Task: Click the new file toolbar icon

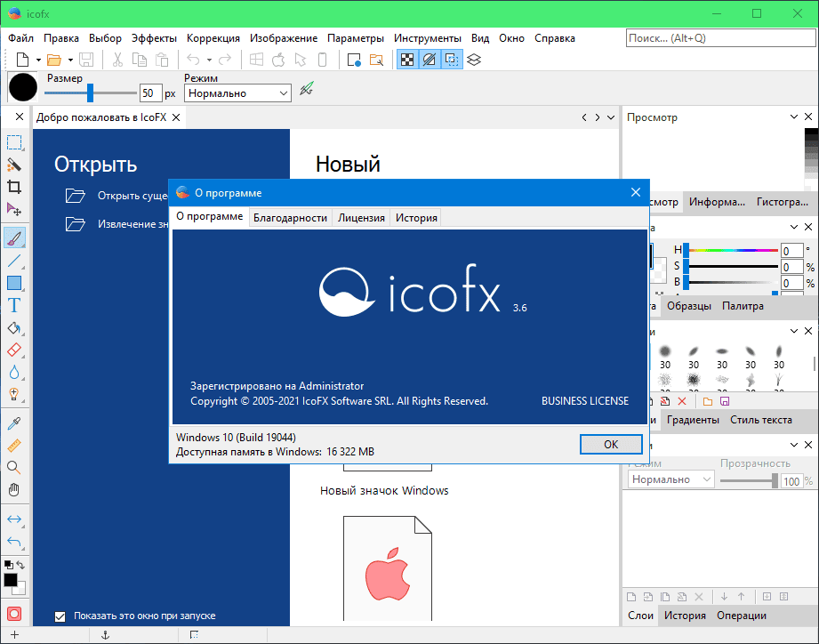Action: tap(22, 60)
